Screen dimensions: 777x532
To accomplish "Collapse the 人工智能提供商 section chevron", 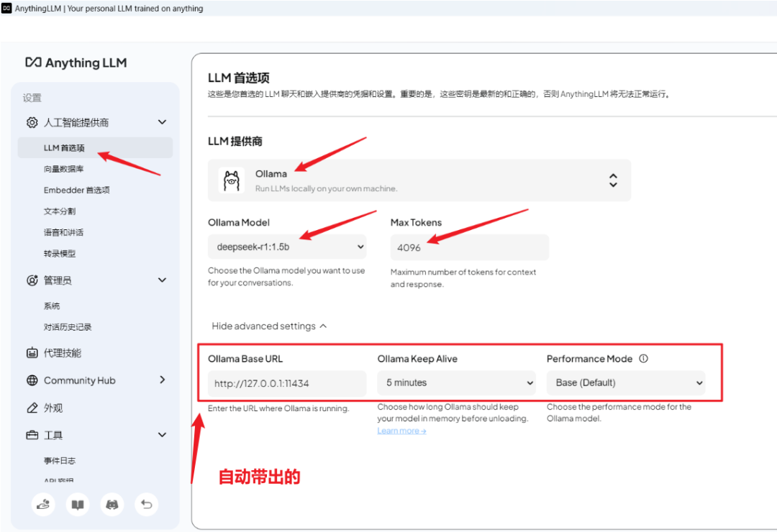I will [x=162, y=122].
